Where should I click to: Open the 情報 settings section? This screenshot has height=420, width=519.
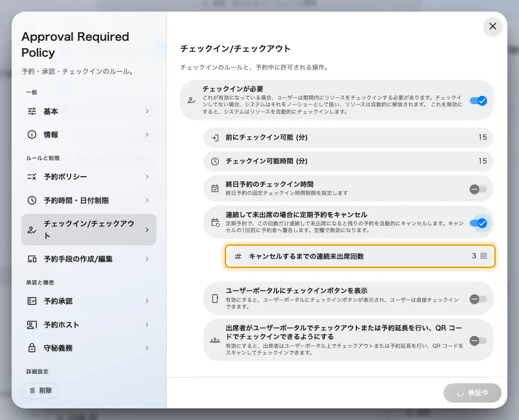pos(89,135)
